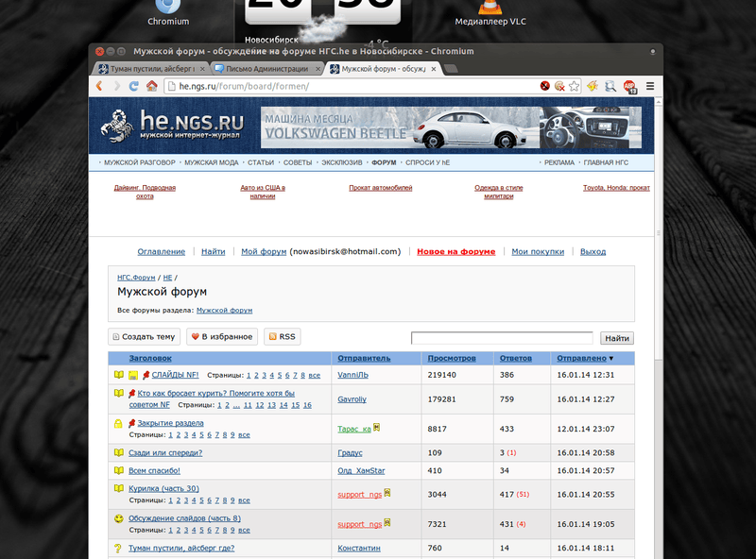Click the red blocked-content icon in address bar
Screen dimensions: 756x559
[545, 86]
